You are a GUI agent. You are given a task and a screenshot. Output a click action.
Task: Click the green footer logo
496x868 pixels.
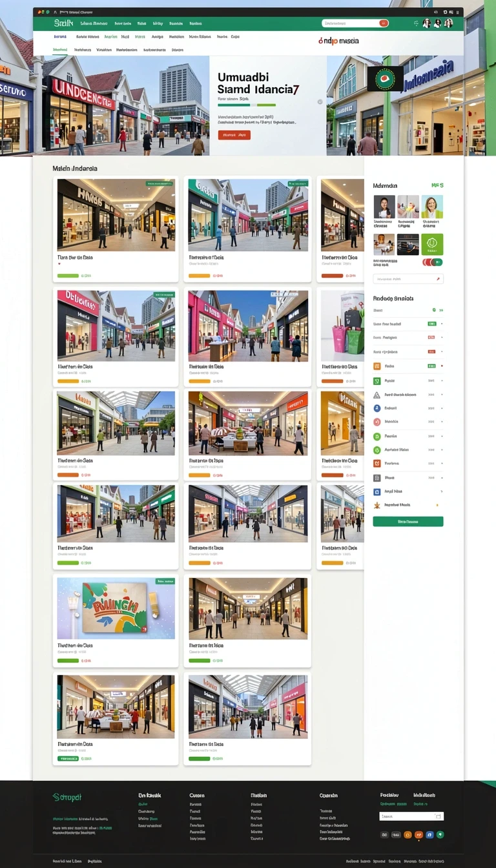pos(67,797)
